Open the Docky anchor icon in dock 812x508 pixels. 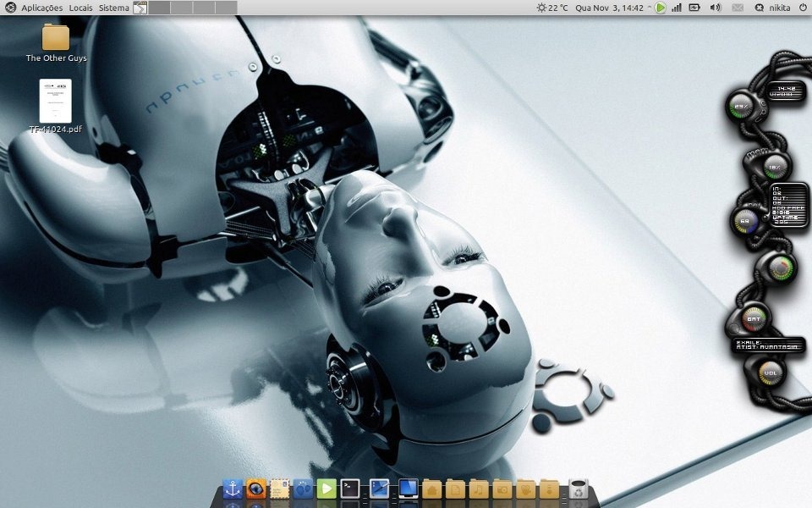coord(233,489)
